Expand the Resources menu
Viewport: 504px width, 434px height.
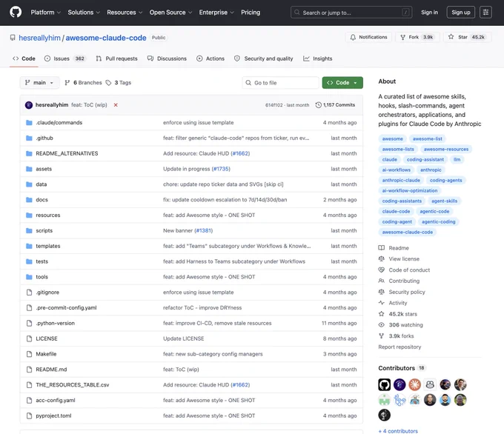tap(125, 12)
